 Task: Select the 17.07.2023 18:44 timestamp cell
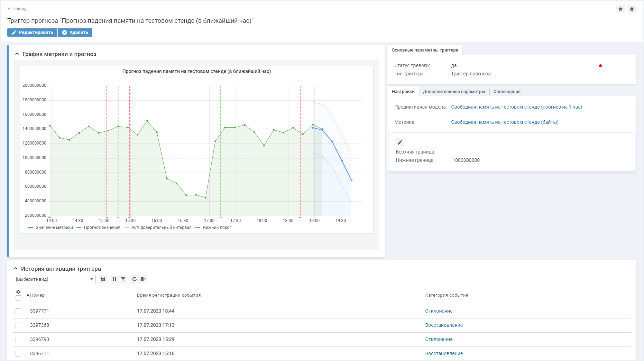[x=156, y=311]
